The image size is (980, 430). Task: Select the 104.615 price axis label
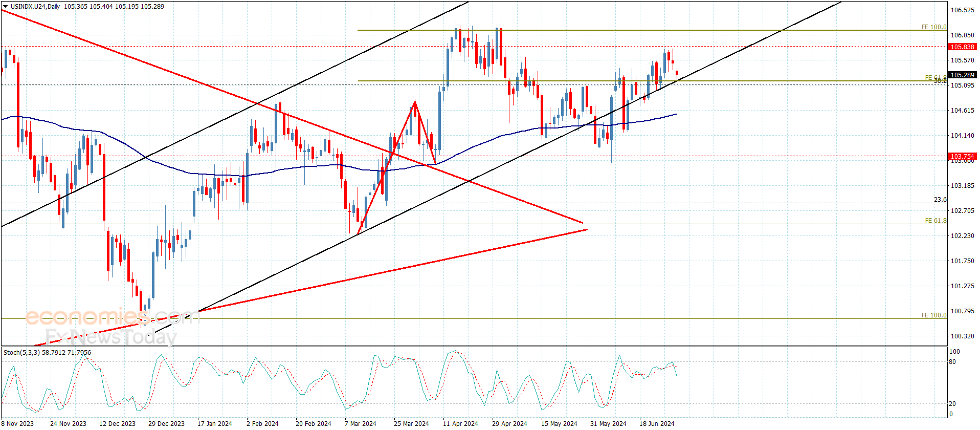coord(962,111)
